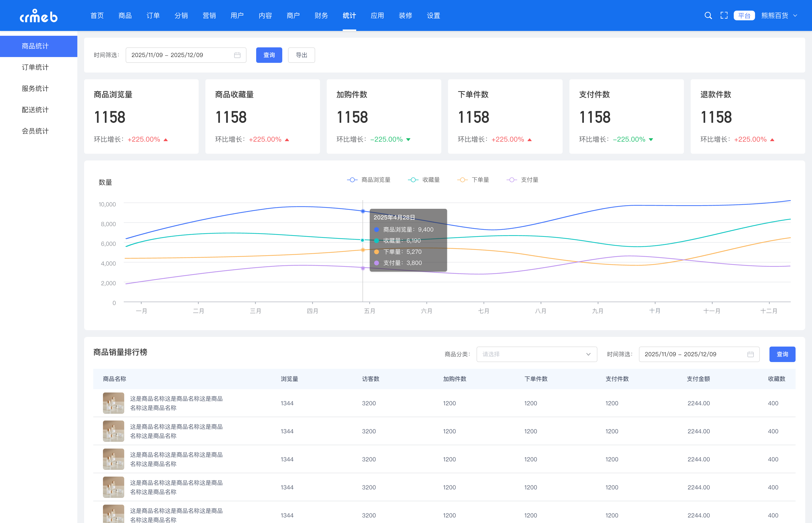Click first product thumbnail in ranking table
Viewport: 812px width, 523px height.
(x=113, y=403)
